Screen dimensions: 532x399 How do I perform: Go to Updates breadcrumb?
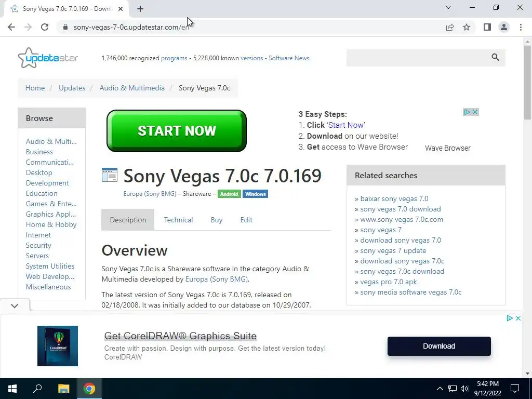pyautogui.click(x=72, y=88)
